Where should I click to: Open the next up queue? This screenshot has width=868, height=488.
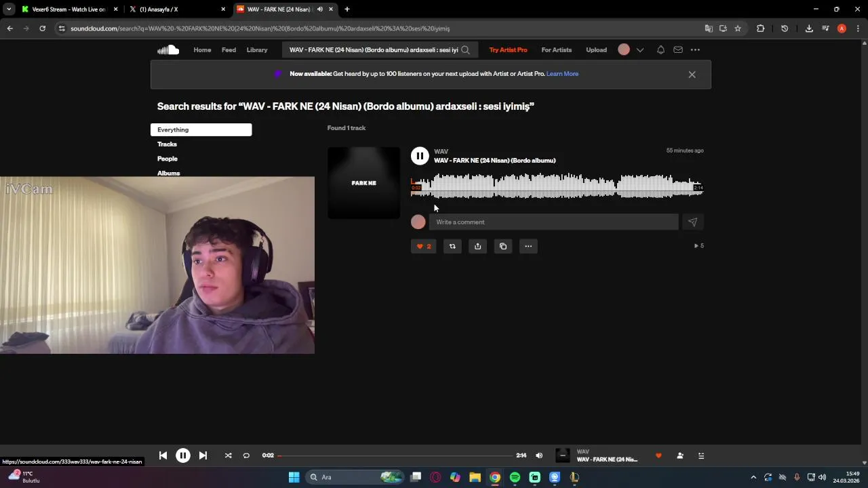[x=701, y=455]
